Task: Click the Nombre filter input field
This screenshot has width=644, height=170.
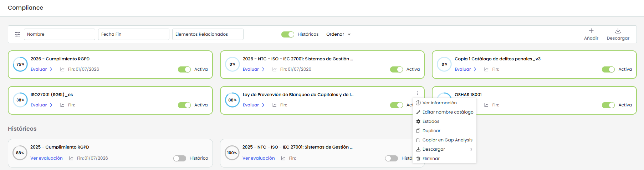Action: click(59, 34)
